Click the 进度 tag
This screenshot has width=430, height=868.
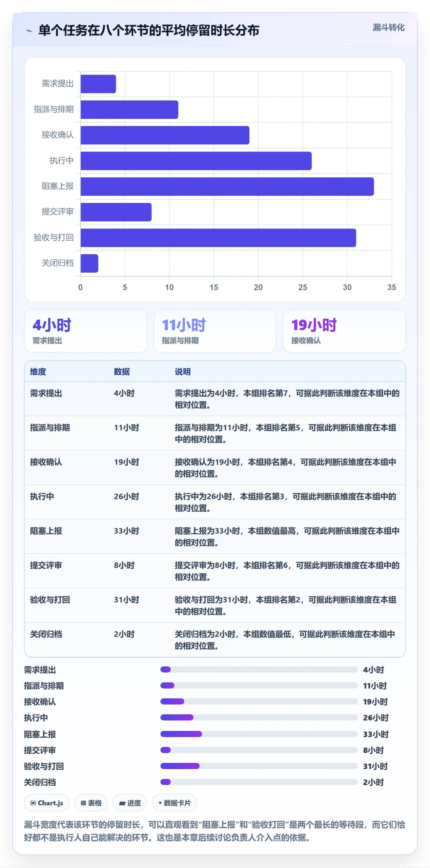pyautogui.click(x=129, y=803)
